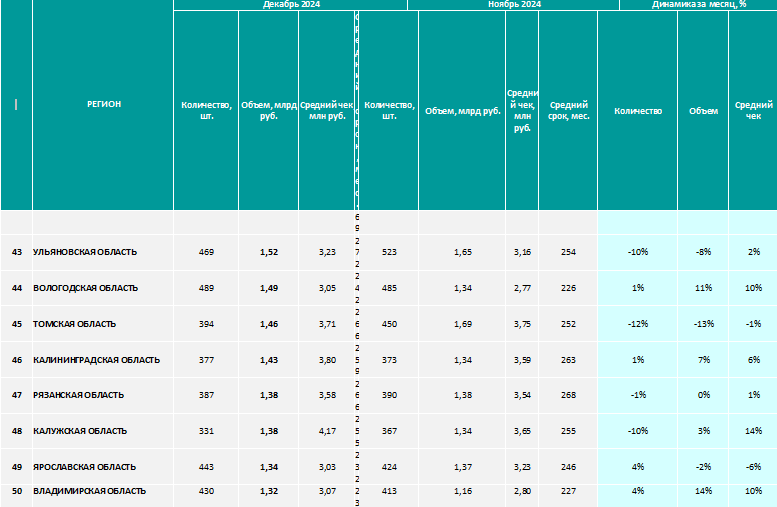Select December volume 1,32 for Владимирская
The width and height of the screenshot is (777, 507).
click(269, 496)
